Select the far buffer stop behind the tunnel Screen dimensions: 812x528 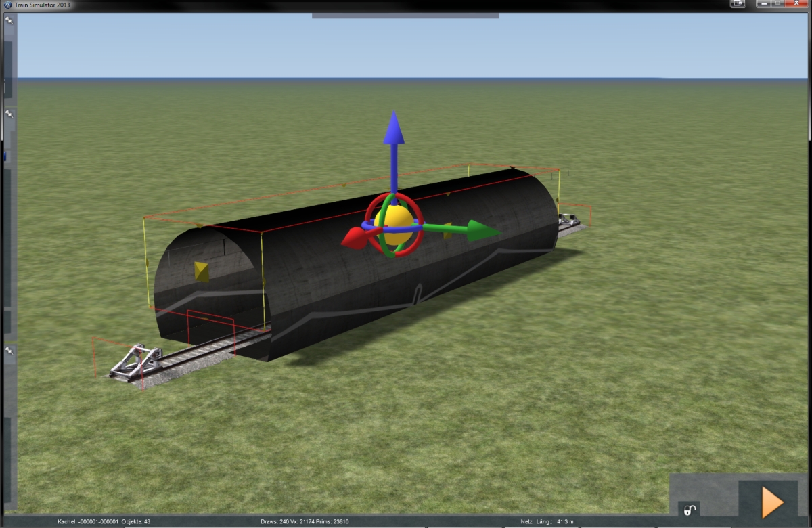[x=569, y=219]
